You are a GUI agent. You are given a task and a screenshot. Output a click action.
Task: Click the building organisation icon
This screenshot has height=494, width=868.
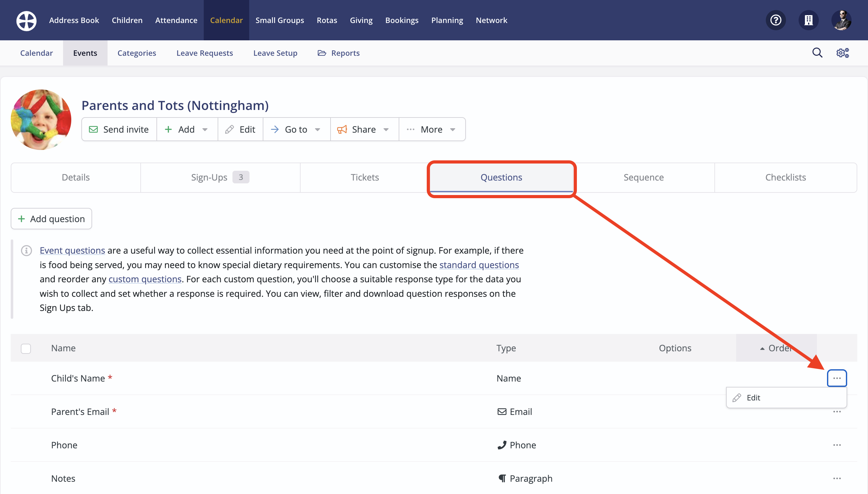[x=808, y=20]
